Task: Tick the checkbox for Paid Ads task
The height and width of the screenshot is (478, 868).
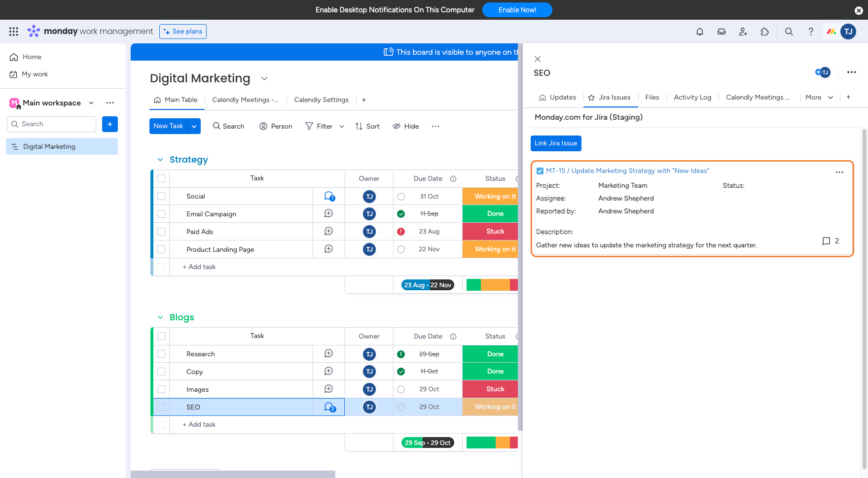Action: click(x=161, y=232)
